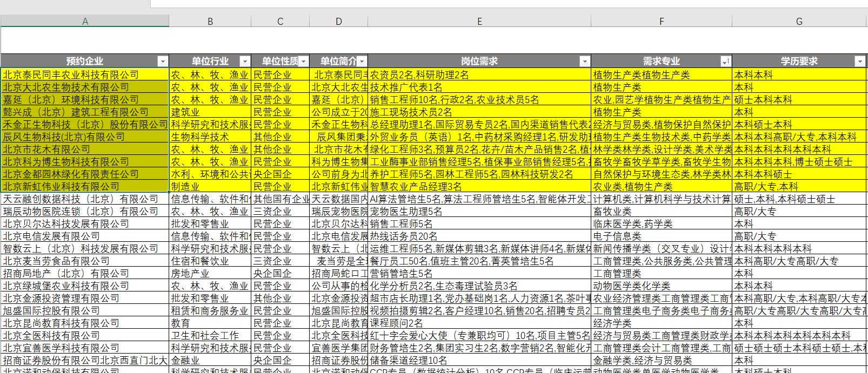Select column G header
The height and width of the screenshot is (373, 868).
click(x=799, y=21)
